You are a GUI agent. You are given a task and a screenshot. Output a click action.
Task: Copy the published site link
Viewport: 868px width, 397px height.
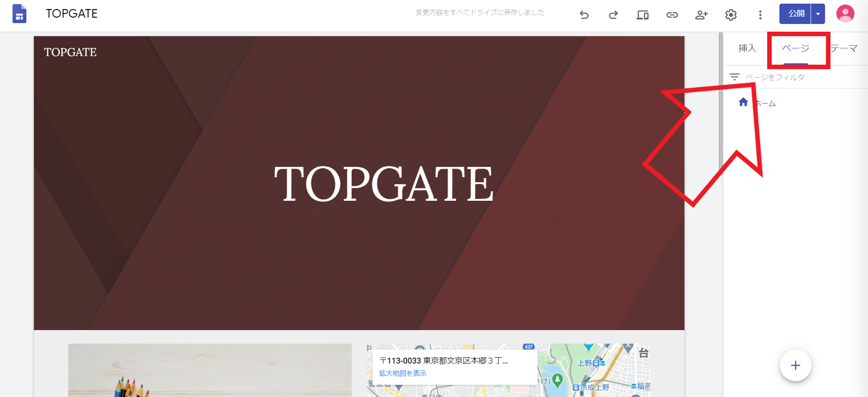pos(672,15)
